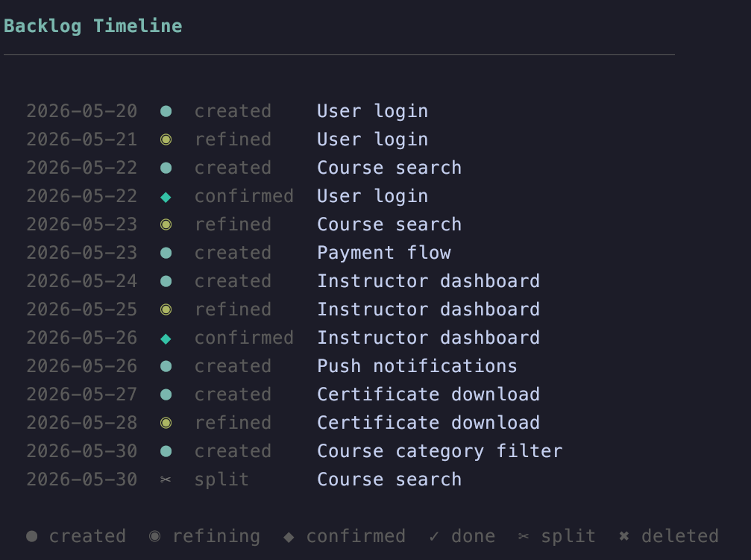Select the Push notifications backlog item
The width and height of the screenshot is (751, 560).
(417, 366)
